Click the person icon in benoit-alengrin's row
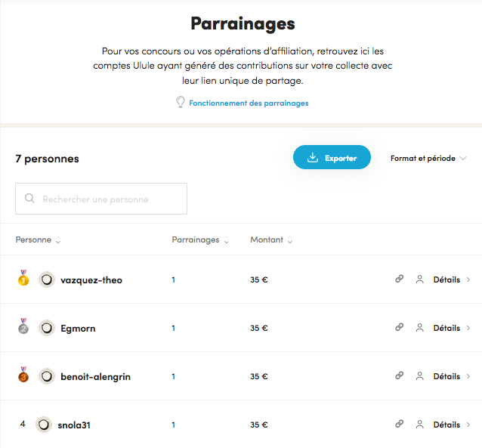 tap(419, 376)
